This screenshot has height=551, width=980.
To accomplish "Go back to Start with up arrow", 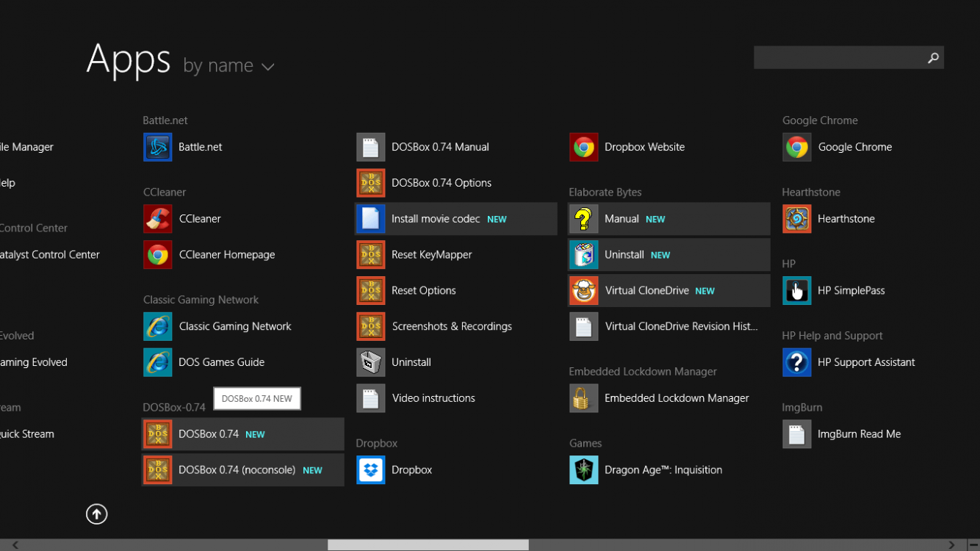I will coord(96,514).
